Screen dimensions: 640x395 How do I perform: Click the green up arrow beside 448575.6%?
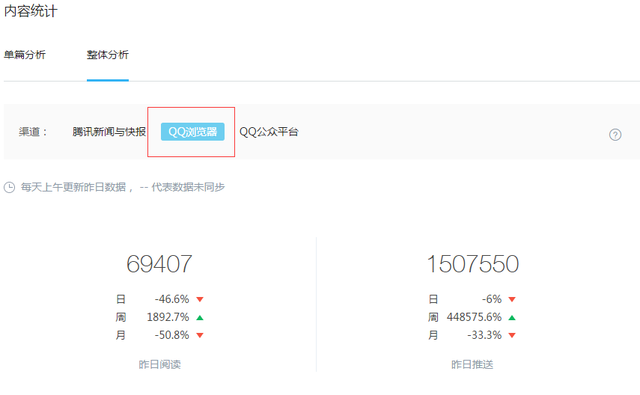(512, 317)
